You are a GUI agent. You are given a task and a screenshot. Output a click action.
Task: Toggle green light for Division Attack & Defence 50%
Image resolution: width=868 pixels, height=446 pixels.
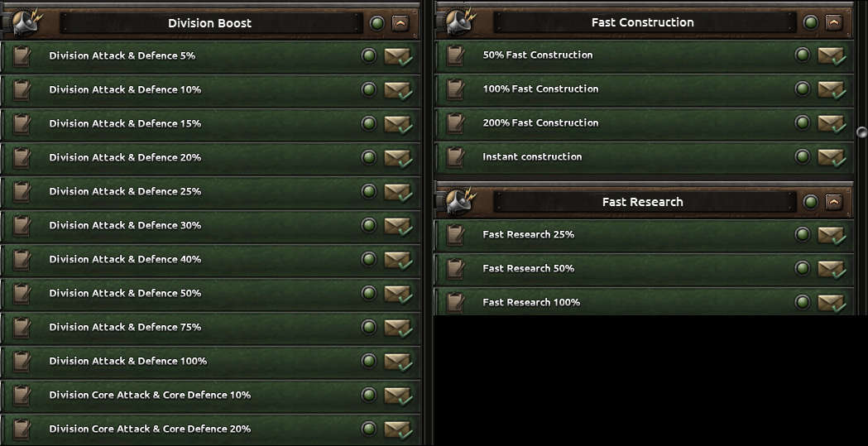pos(369,294)
